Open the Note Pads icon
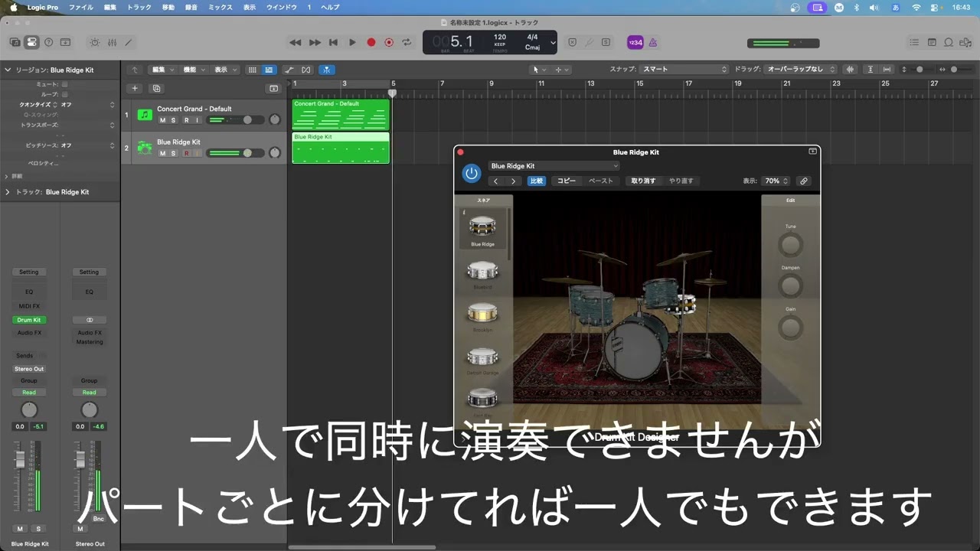 932,43
